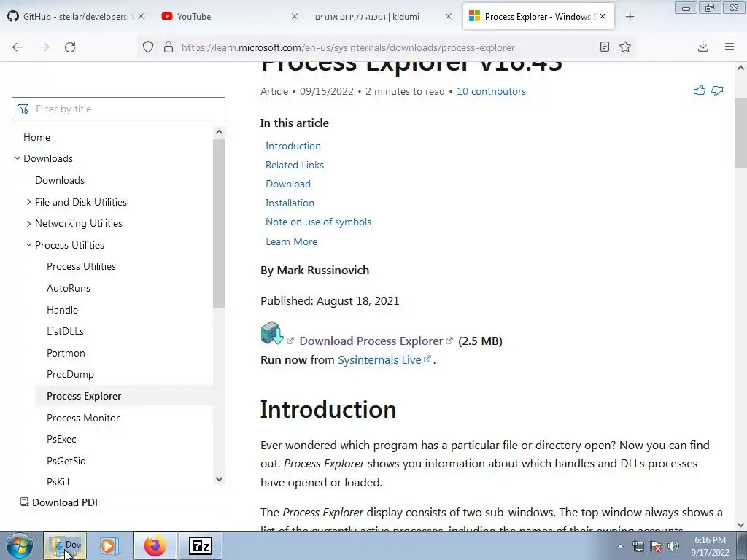Select PsExec in the sidebar
747x560 pixels.
click(61, 439)
